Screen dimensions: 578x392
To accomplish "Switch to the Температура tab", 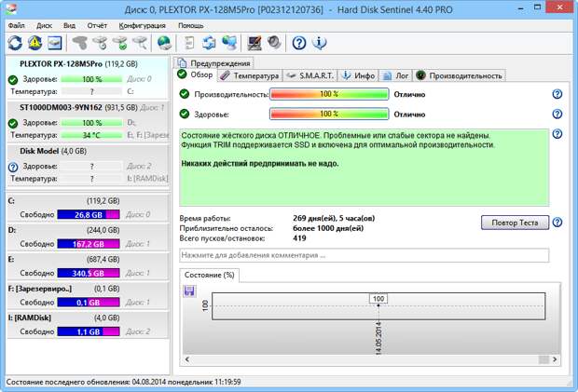I will 250,75.
